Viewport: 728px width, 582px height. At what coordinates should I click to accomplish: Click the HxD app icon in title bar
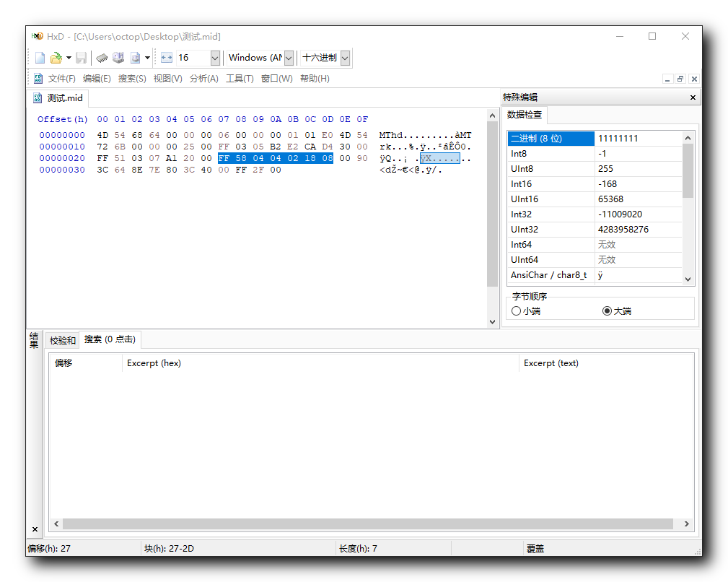point(37,36)
